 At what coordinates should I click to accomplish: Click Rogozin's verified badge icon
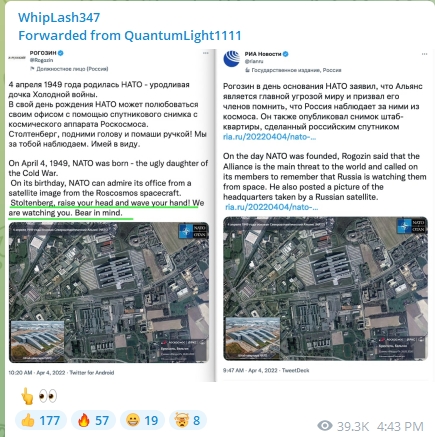61,53
